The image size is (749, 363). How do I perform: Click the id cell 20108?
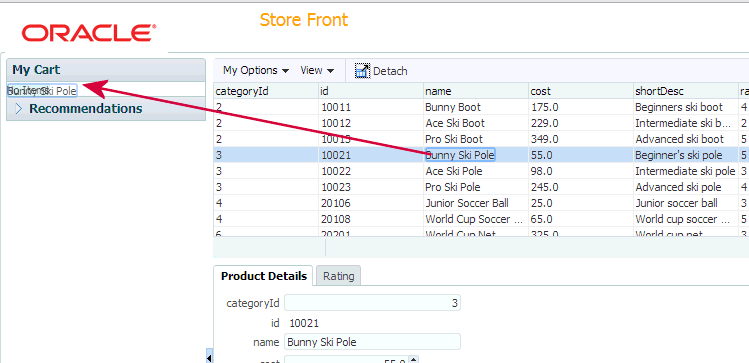coord(336,219)
